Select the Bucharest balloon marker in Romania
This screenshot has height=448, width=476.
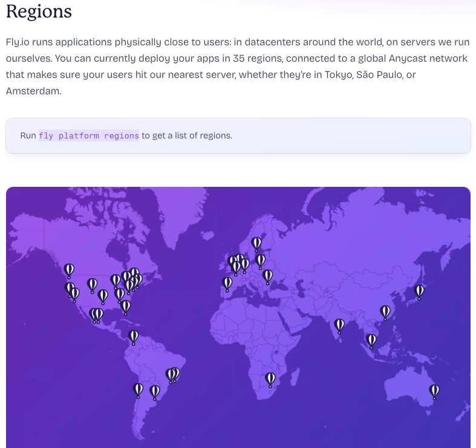point(267,277)
